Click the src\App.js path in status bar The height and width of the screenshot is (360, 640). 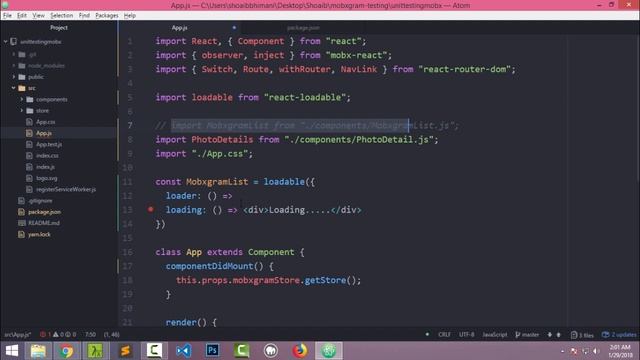(18, 335)
